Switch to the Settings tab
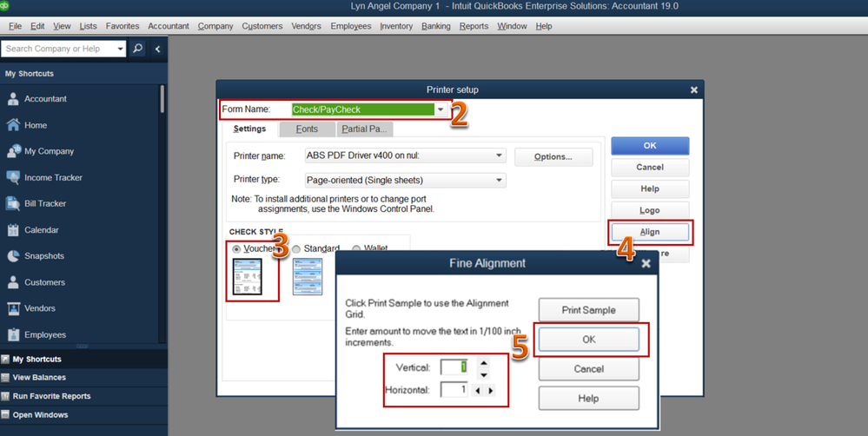The height and width of the screenshot is (436, 868). 249,129
